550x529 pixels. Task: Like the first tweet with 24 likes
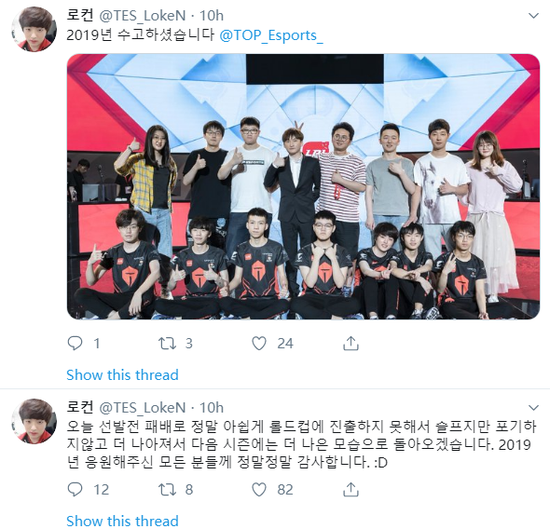tap(259, 343)
